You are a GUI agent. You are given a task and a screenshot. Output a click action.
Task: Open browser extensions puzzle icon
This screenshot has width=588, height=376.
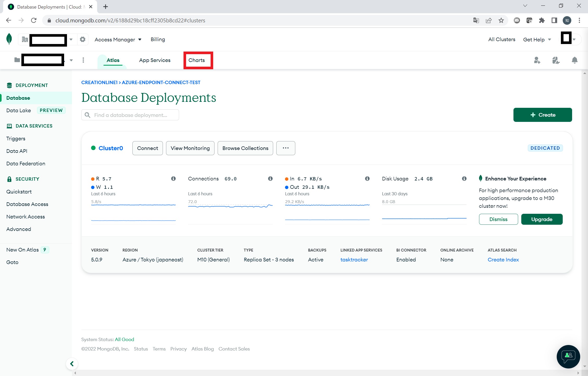tap(542, 20)
